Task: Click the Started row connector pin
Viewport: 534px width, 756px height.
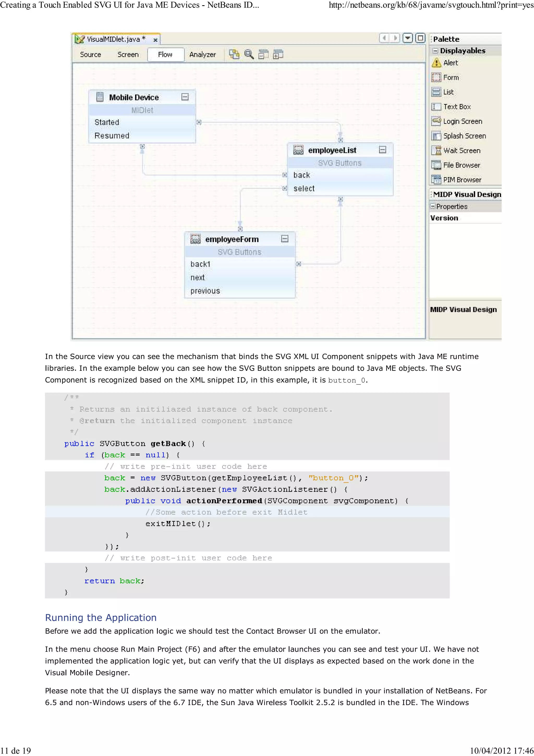Action: coord(199,122)
